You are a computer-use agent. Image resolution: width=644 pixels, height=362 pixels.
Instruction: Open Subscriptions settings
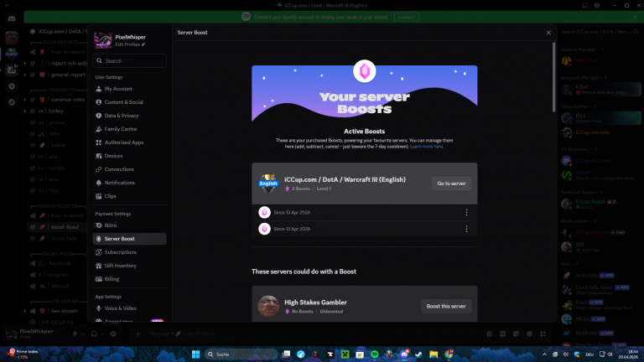[x=129, y=252]
